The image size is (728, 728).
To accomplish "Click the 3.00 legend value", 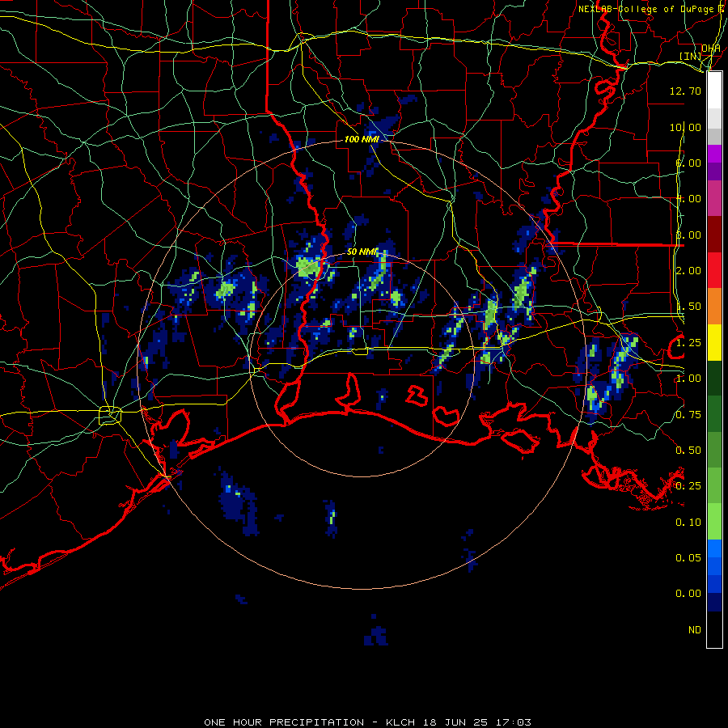I will coord(688,235).
